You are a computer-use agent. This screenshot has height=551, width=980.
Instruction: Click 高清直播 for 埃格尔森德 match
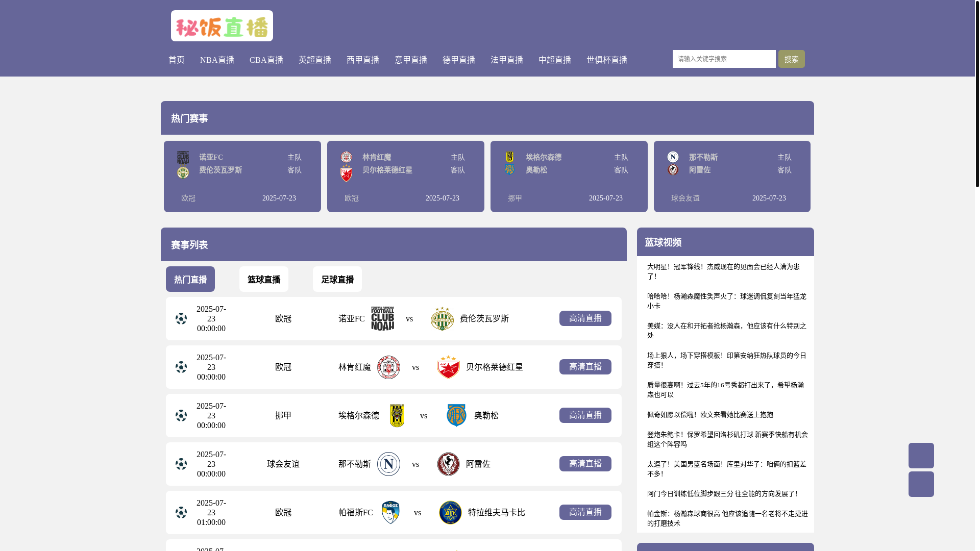click(585, 415)
